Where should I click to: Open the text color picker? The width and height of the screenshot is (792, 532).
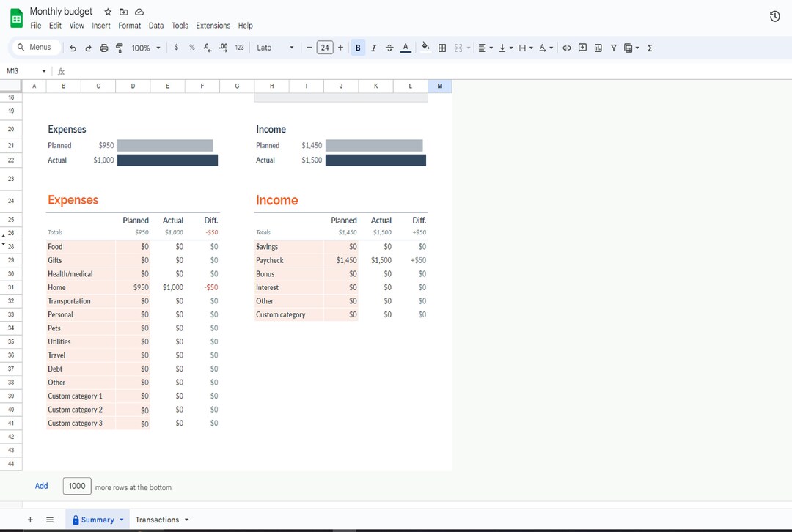click(x=406, y=48)
